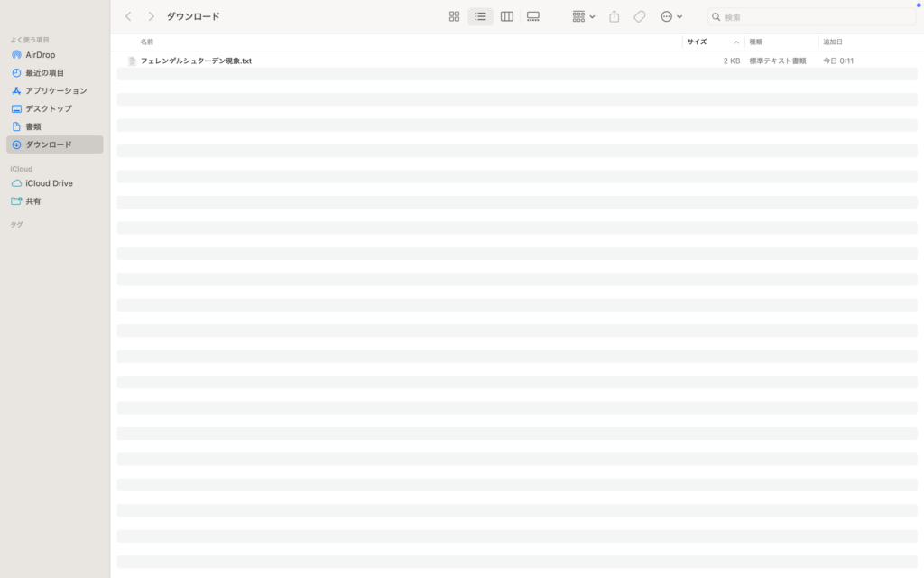
Task: Sort by 名前 column header
Action: coord(147,42)
